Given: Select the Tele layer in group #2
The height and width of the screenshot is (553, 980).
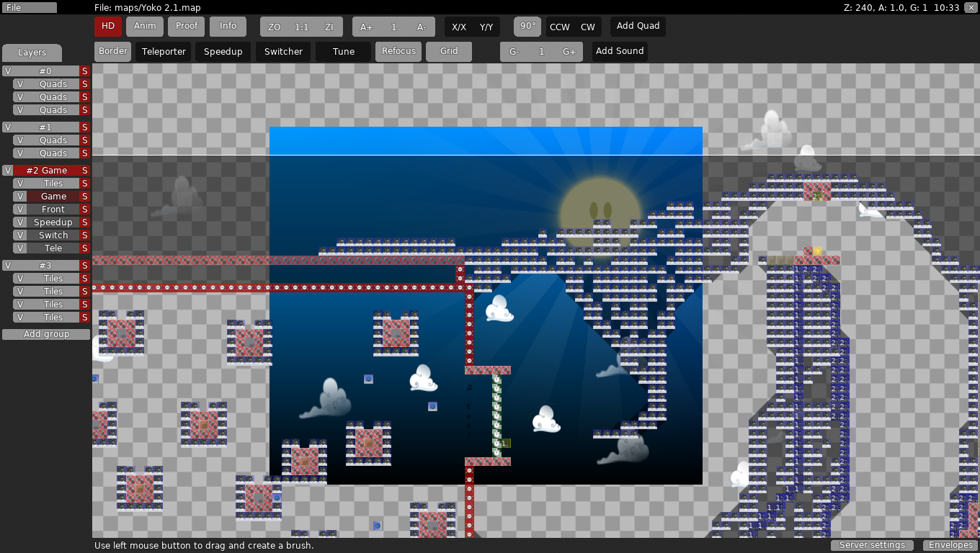Looking at the screenshot, I should point(52,248).
